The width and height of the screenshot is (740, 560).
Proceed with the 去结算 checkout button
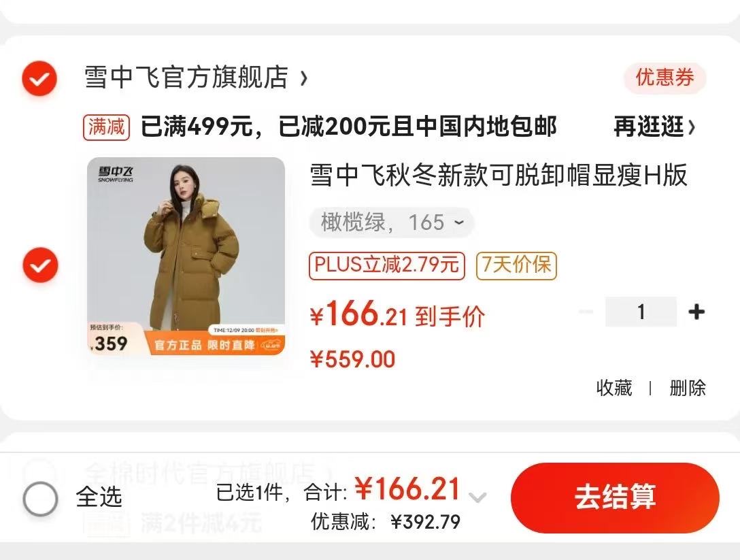[615, 498]
